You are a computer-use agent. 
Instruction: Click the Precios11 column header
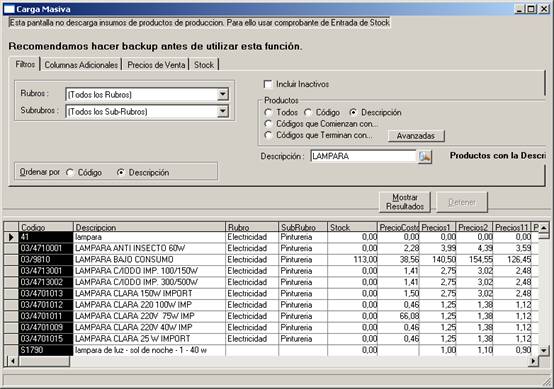pos(512,227)
